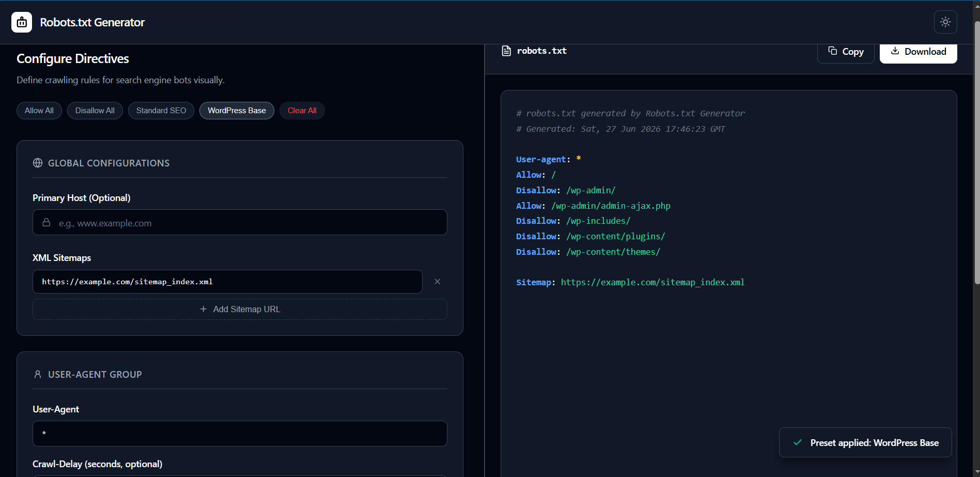Click the Generated timestamp comment line

click(620, 129)
